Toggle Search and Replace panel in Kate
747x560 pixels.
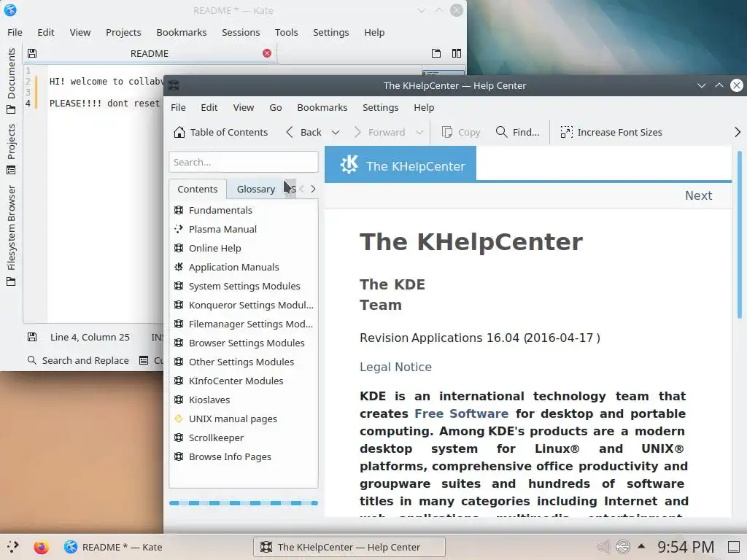[x=78, y=360]
